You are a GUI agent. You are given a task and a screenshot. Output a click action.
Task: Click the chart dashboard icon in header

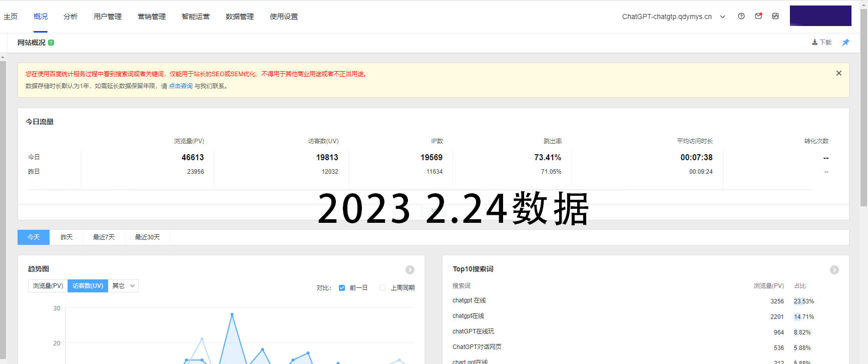[775, 16]
